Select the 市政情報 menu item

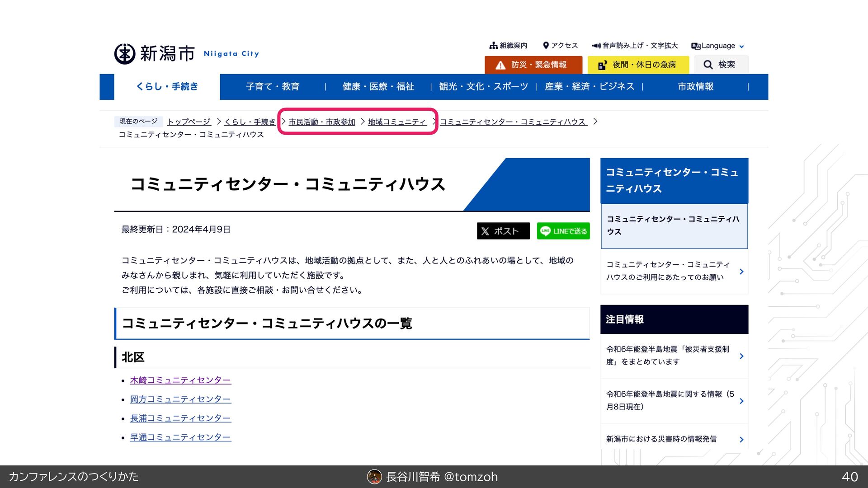[695, 86]
